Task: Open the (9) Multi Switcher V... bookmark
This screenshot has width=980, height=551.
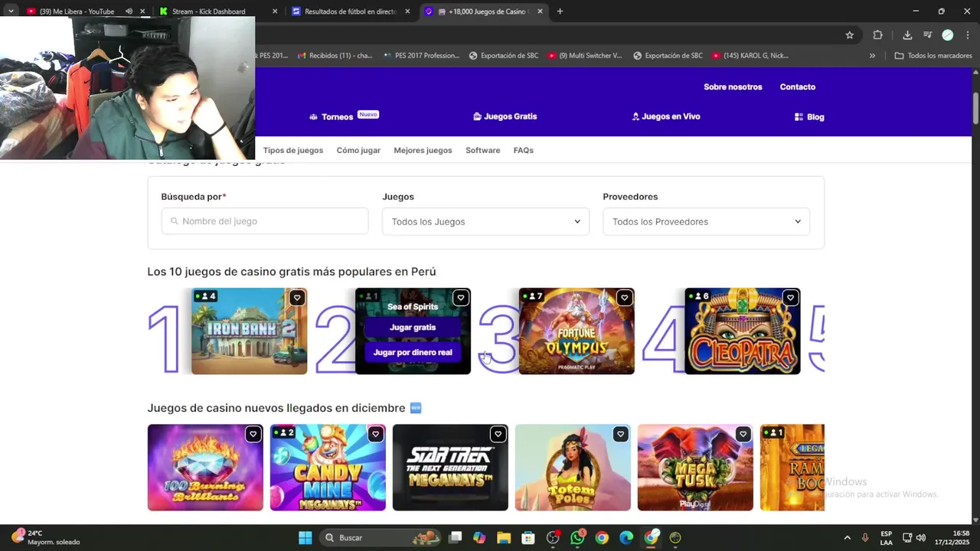Action: pyautogui.click(x=585, y=55)
